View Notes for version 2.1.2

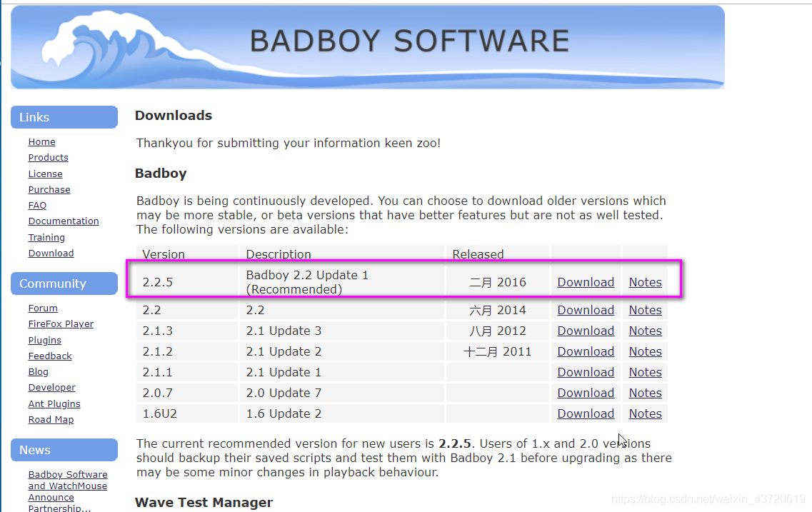pos(646,351)
